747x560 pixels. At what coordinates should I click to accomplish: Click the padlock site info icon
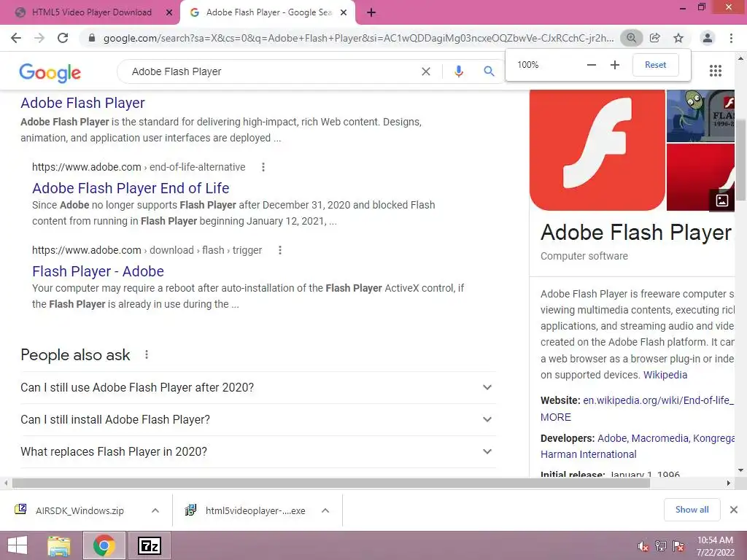(92, 38)
